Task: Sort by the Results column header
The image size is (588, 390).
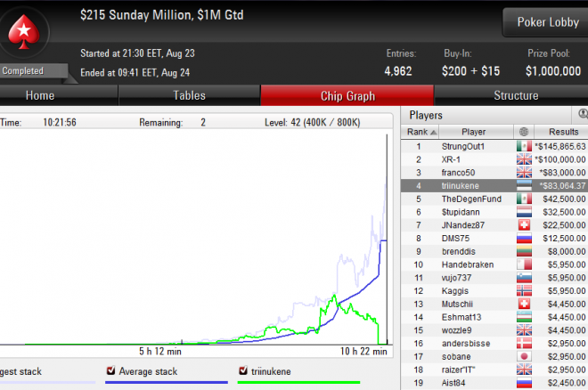Action: coord(562,132)
